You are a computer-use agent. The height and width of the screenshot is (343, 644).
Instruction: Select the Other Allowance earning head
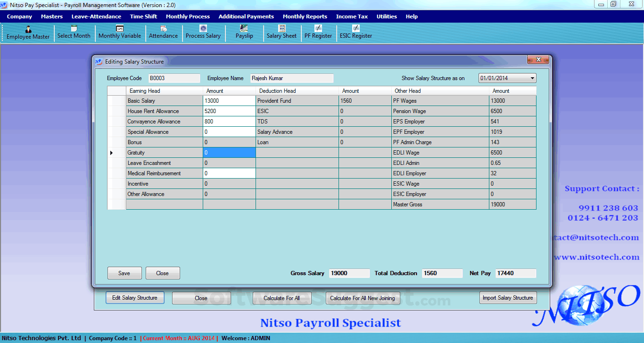coord(165,194)
